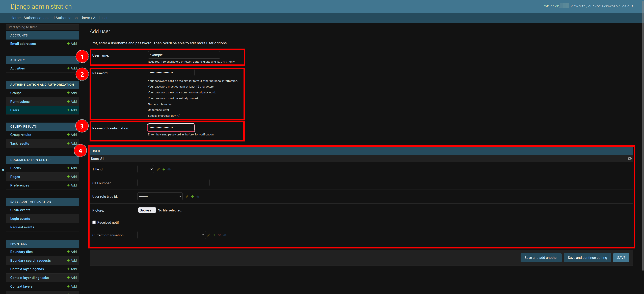Click the green plus icon beside User role type id
644x294 pixels.
point(193,197)
